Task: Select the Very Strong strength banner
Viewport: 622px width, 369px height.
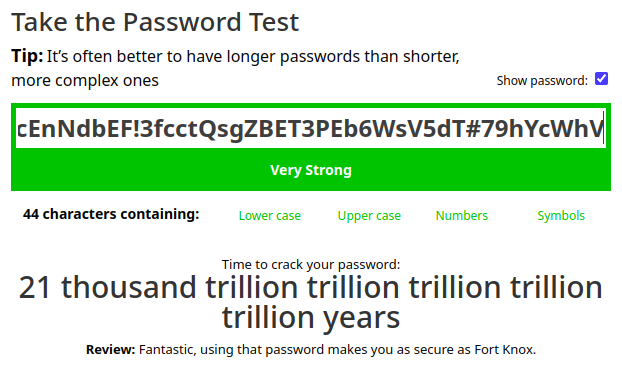Action: click(x=311, y=170)
